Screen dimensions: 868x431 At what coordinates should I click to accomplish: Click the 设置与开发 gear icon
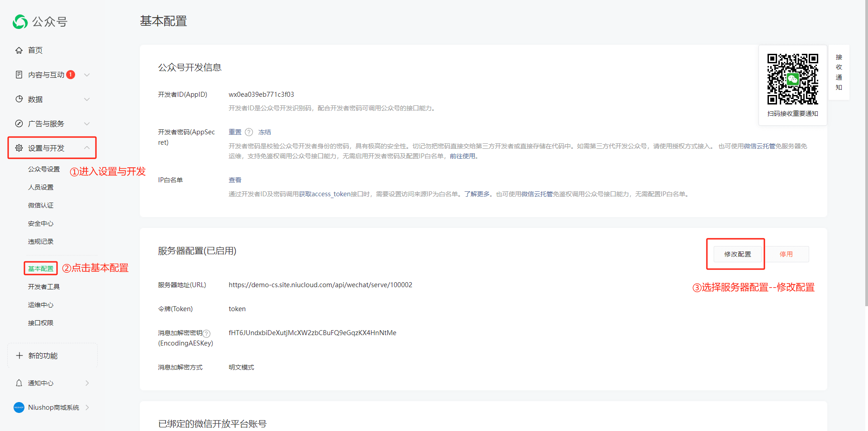(x=19, y=148)
